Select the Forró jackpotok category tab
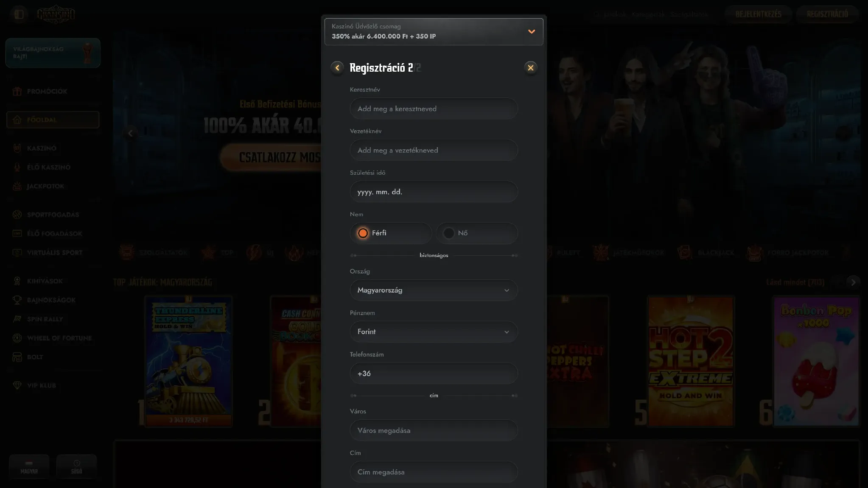Image resolution: width=868 pixels, height=488 pixels. pyautogui.click(x=788, y=253)
